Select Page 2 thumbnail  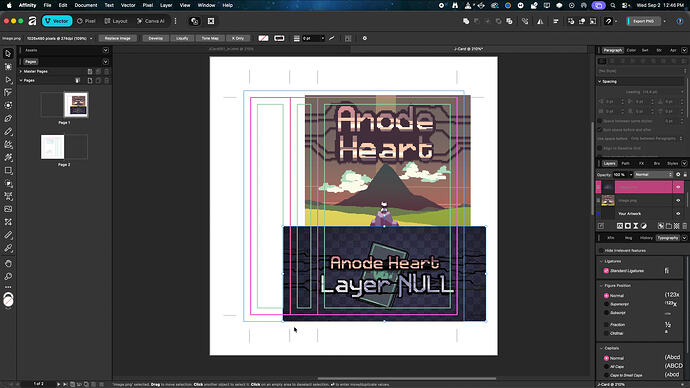(52, 147)
